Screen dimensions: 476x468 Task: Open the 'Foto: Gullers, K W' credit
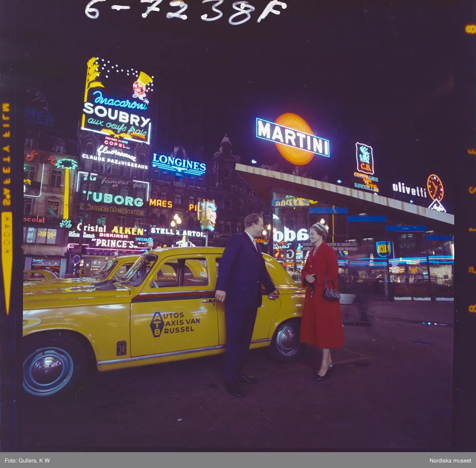coord(27,460)
